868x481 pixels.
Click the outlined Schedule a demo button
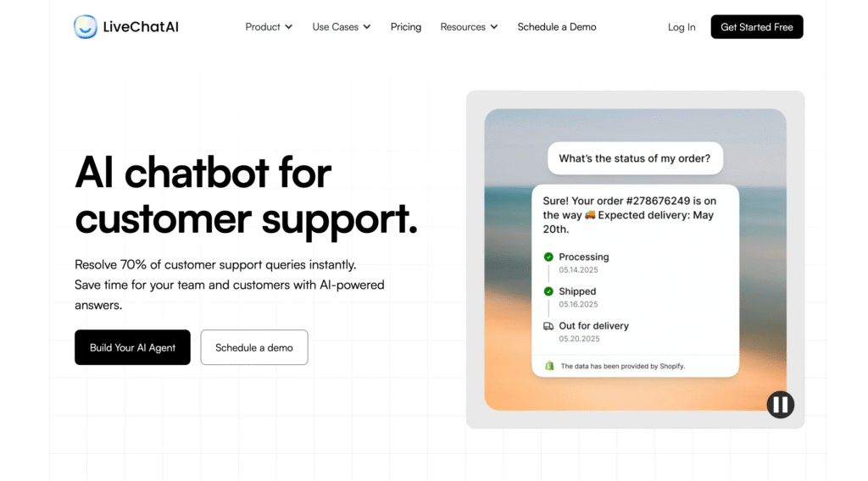click(253, 347)
